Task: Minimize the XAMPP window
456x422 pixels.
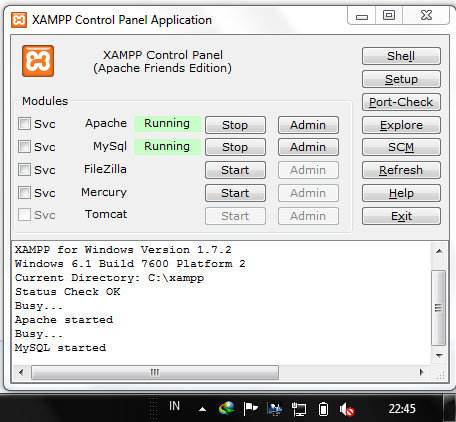Action: [362, 16]
